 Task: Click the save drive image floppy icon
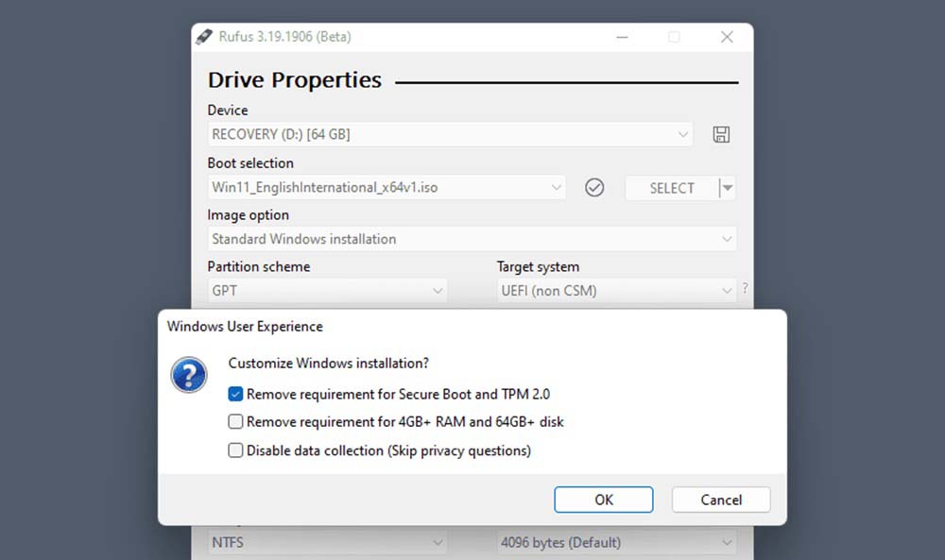point(721,135)
